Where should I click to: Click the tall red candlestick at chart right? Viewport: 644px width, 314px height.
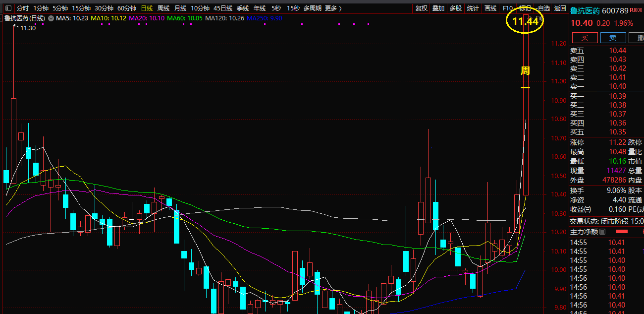click(x=526, y=104)
